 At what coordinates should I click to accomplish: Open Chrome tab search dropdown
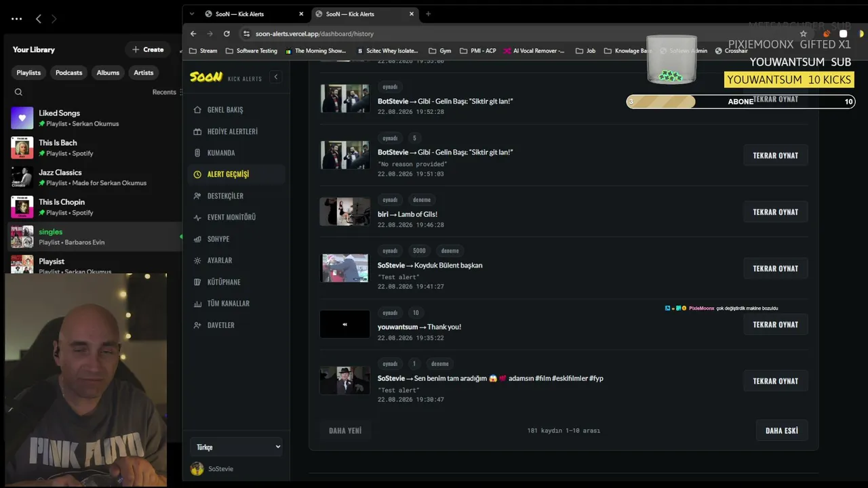(x=192, y=14)
